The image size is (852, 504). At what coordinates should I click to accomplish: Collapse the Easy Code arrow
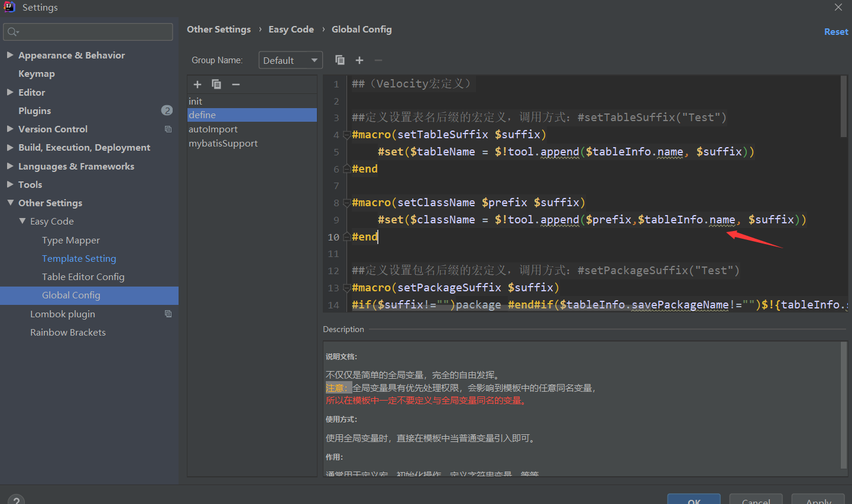coord(22,221)
